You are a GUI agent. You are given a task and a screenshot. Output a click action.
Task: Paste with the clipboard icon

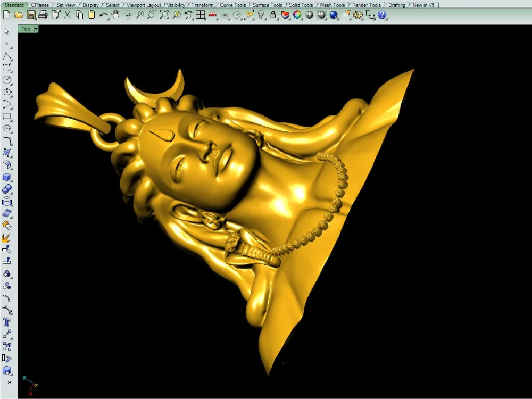pyautogui.click(x=92, y=15)
